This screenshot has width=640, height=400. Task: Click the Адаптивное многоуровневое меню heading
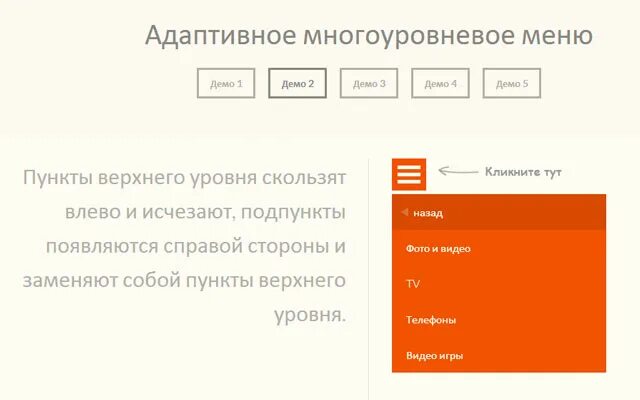[x=369, y=36]
